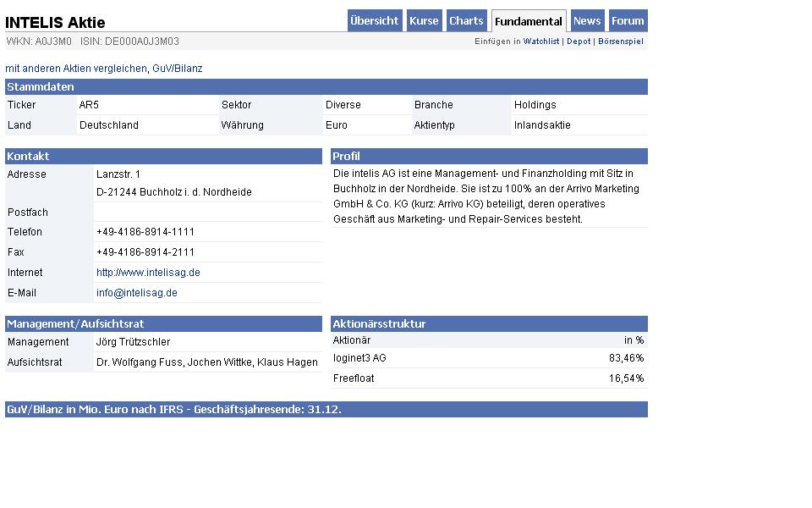The image size is (812, 508).
Task: Open the GuV/Bilanz link
Action: tap(177, 69)
